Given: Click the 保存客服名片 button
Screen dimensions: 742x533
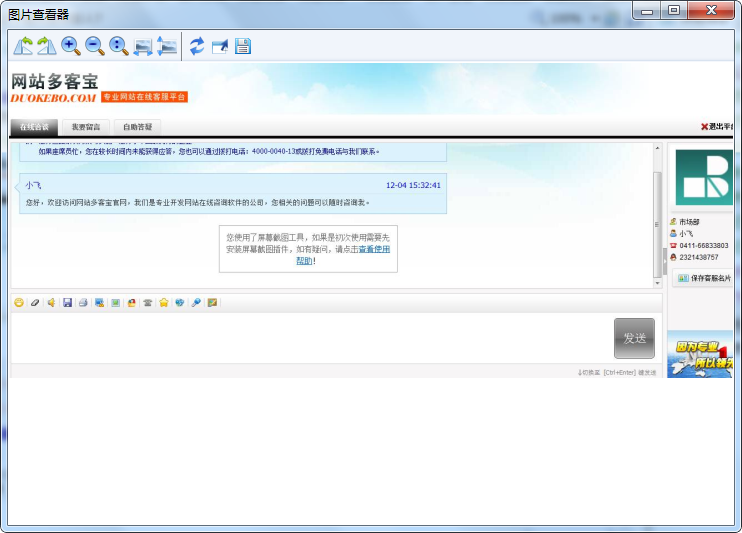Looking at the screenshot, I should click(704, 278).
